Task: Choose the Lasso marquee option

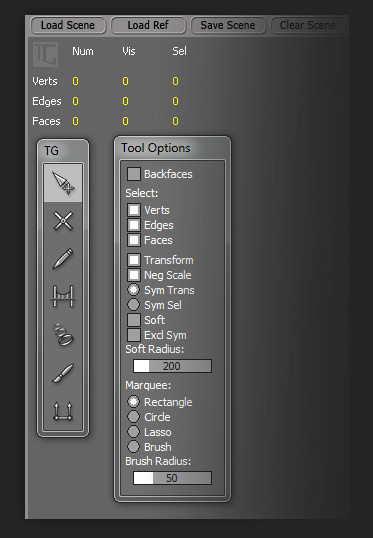Action: point(133,432)
